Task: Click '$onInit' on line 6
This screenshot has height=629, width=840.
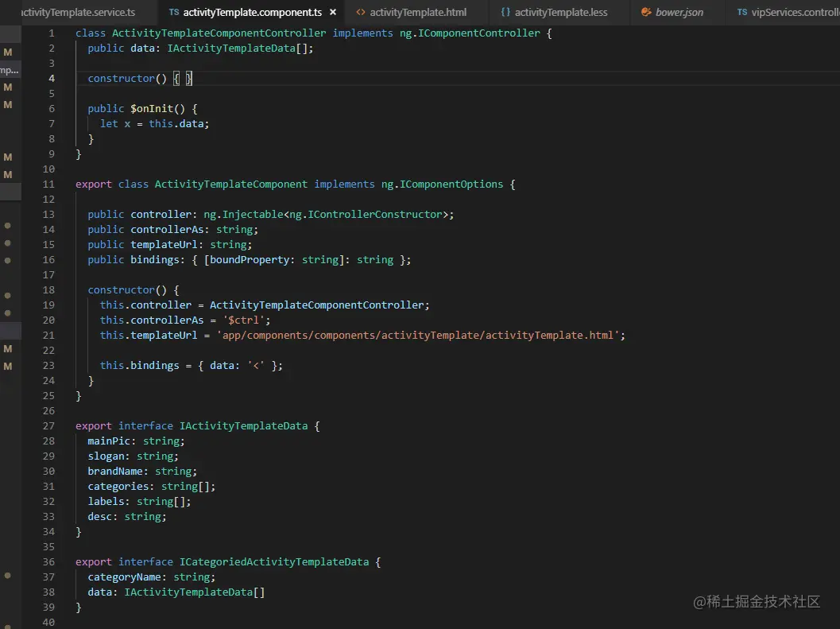Action: coord(152,109)
